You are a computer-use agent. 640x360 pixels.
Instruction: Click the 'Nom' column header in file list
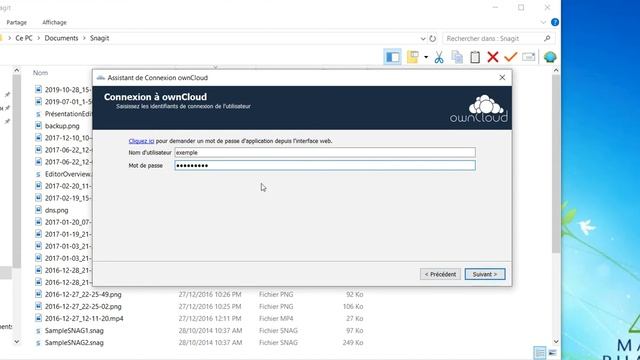[x=40, y=73]
